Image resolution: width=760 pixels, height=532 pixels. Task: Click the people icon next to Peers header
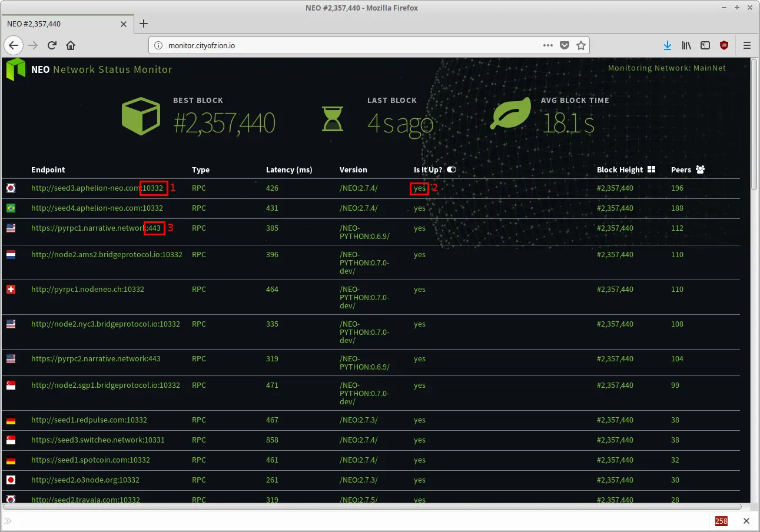pyautogui.click(x=700, y=169)
